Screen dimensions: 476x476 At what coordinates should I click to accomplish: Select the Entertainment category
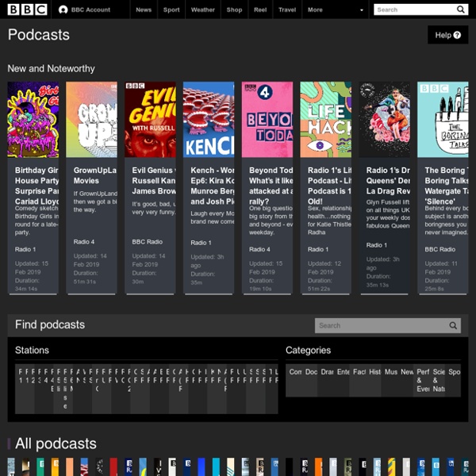pyautogui.click(x=343, y=380)
